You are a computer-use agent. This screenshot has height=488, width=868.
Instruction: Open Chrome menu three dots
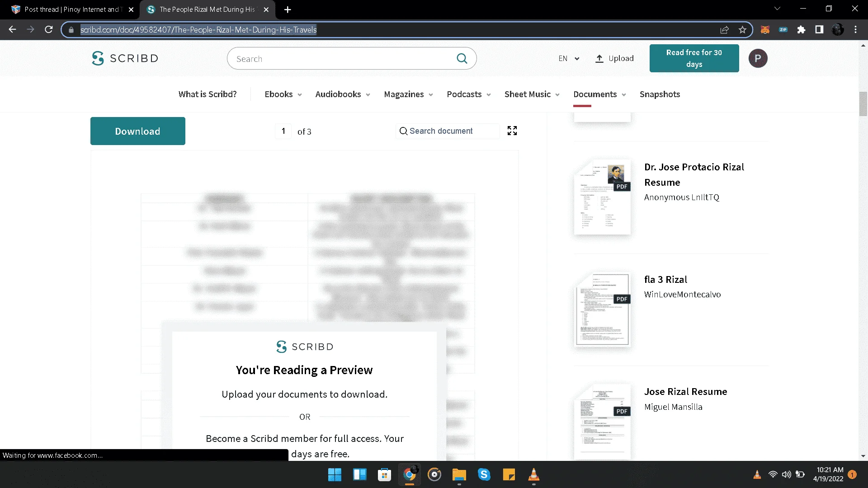[x=855, y=30]
